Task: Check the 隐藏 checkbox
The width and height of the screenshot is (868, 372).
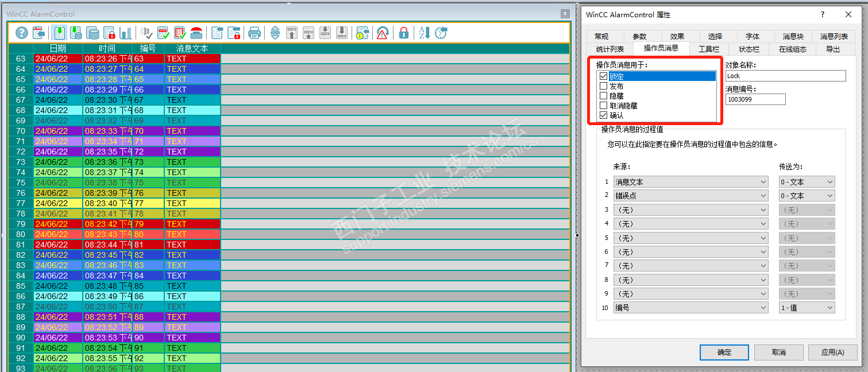Action: point(603,96)
